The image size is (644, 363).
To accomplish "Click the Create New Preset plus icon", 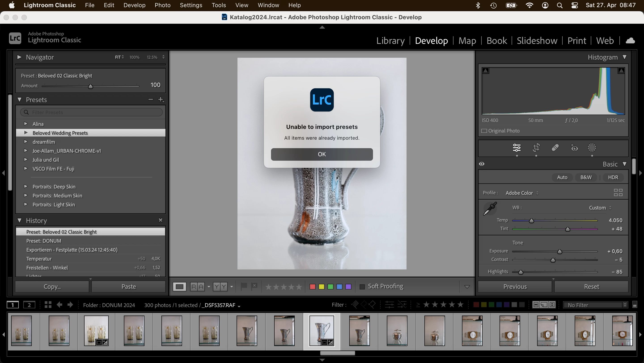I will click(x=161, y=100).
